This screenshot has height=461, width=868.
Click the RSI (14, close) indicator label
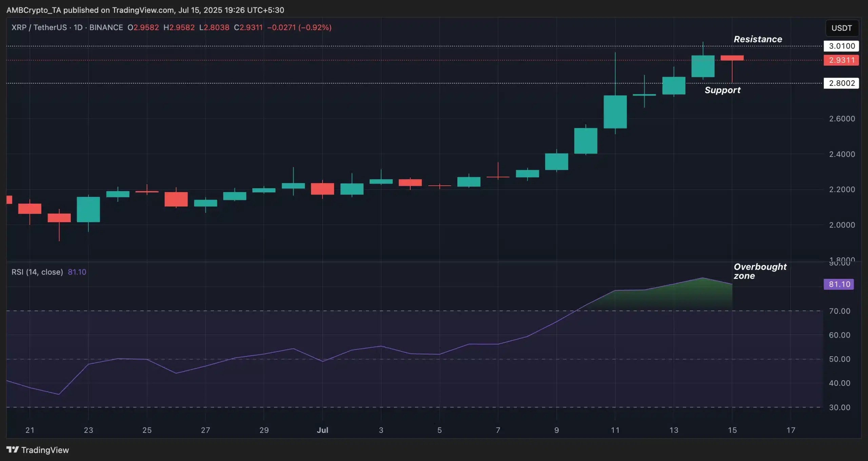[x=37, y=272]
